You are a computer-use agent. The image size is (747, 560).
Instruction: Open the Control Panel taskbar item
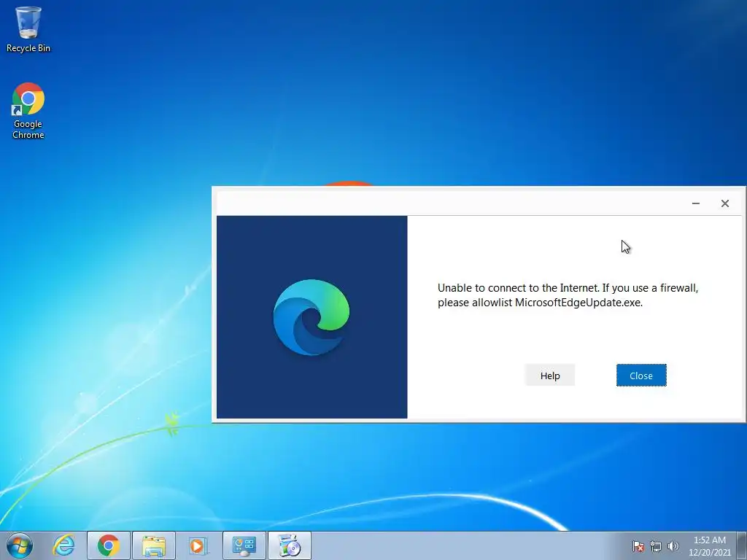244,545
